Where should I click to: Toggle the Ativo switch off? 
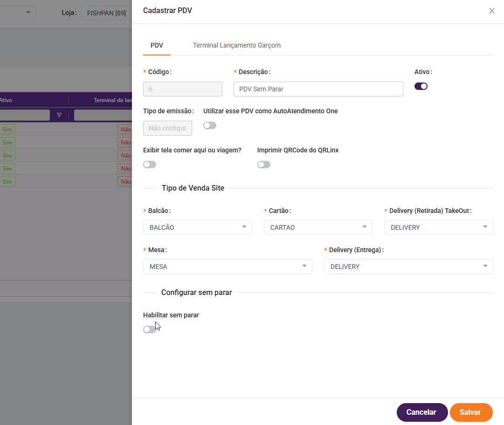421,86
